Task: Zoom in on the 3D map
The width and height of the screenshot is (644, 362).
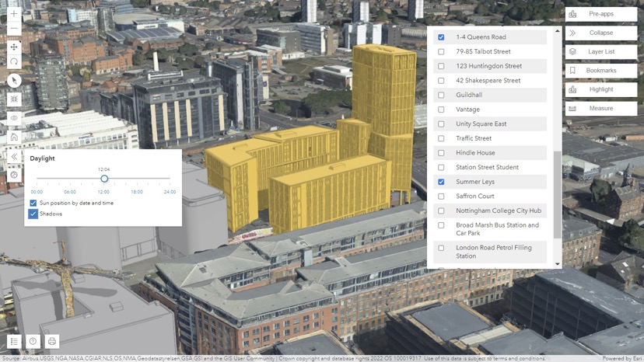Action: click(14, 14)
